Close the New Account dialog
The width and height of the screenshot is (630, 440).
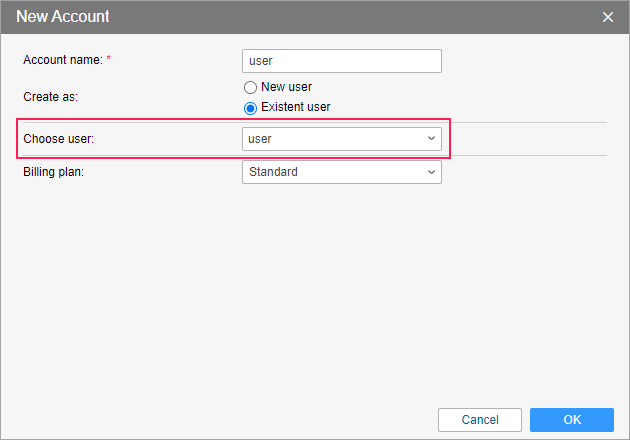608,17
